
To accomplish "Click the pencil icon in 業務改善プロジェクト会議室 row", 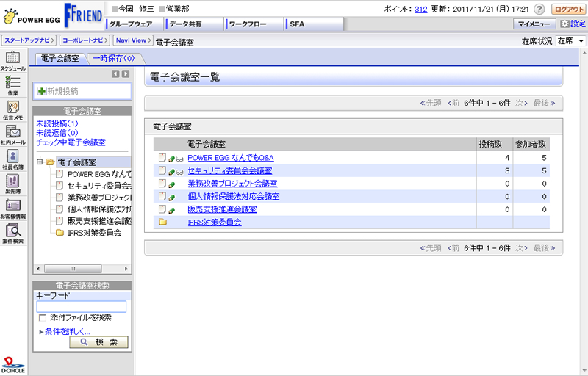I will (x=172, y=184).
